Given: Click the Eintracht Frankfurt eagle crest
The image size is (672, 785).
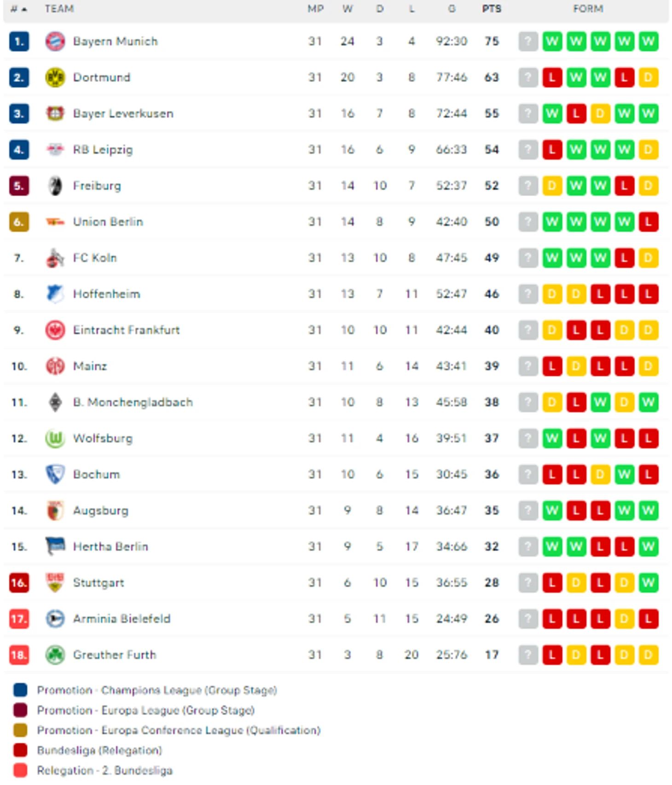Looking at the screenshot, I should 55,330.
